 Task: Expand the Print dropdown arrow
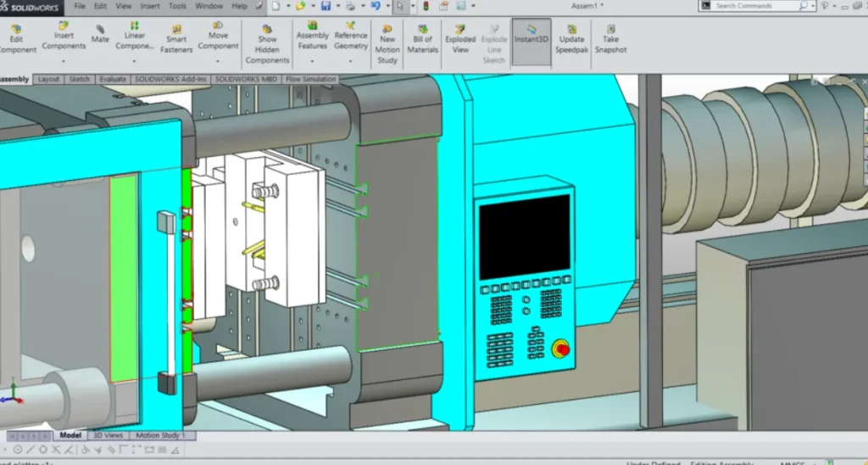(363, 6)
